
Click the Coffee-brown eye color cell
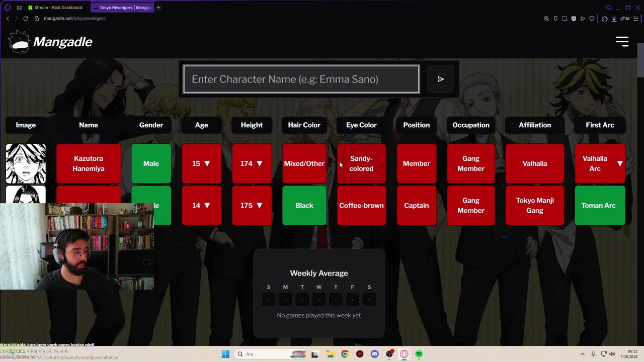click(361, 205)
